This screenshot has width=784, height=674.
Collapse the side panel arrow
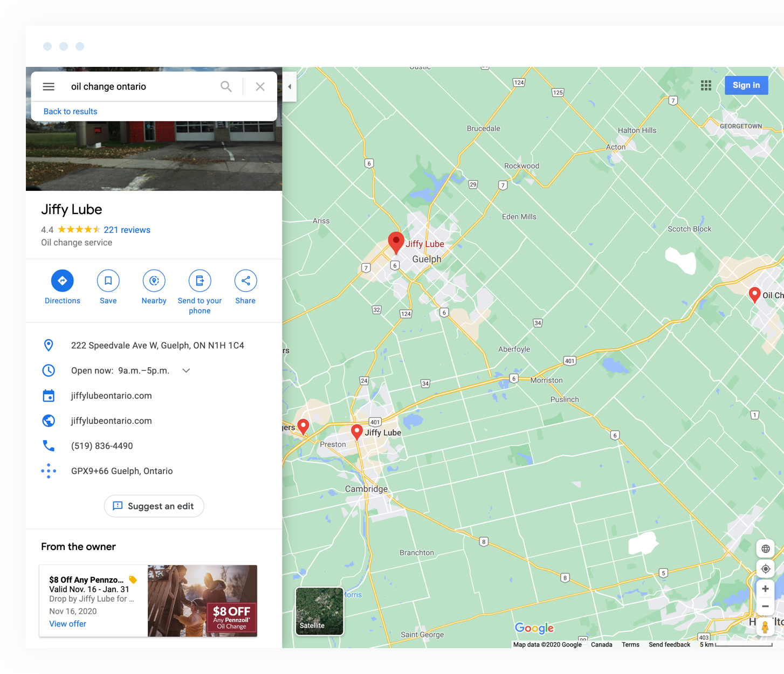pos(290,86)
